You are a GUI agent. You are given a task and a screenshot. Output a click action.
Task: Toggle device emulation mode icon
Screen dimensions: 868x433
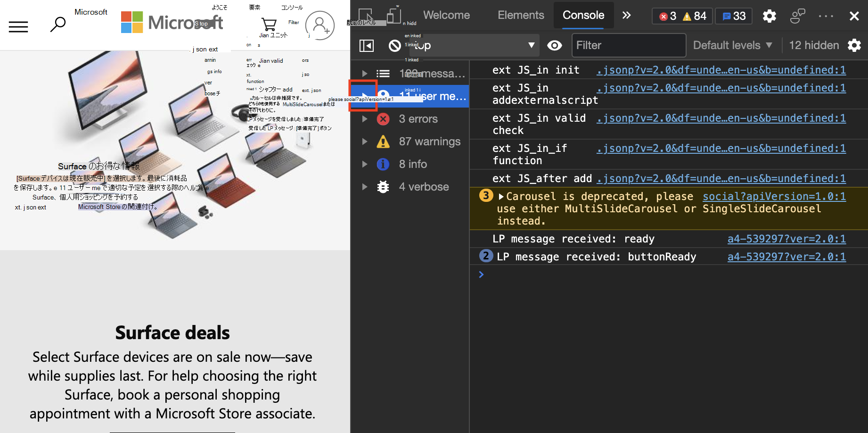(393, 16)
